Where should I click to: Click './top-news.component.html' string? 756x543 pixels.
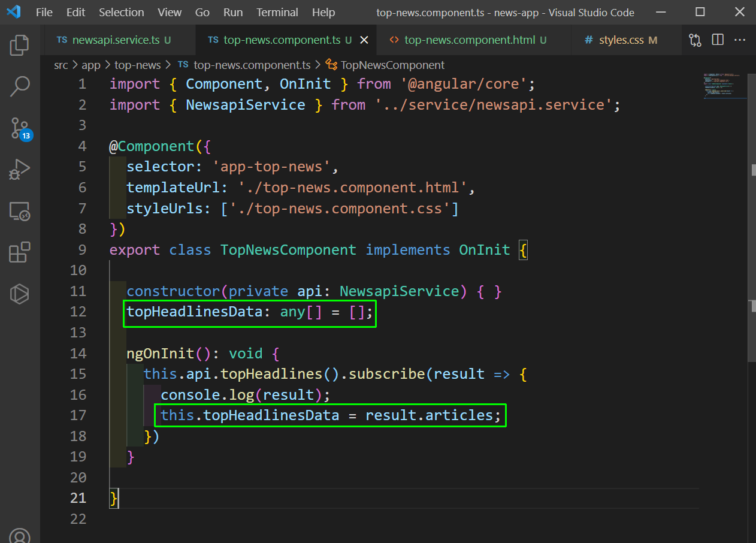352,188
